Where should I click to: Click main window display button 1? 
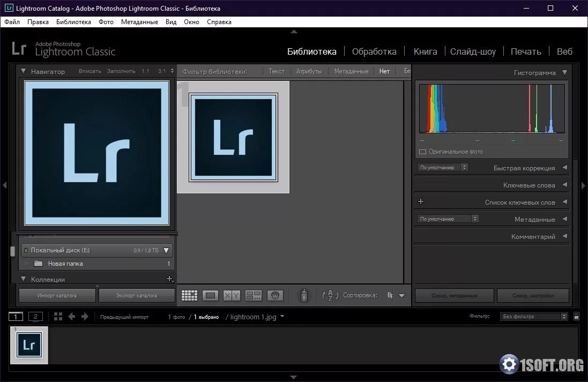tap(16, 317)
